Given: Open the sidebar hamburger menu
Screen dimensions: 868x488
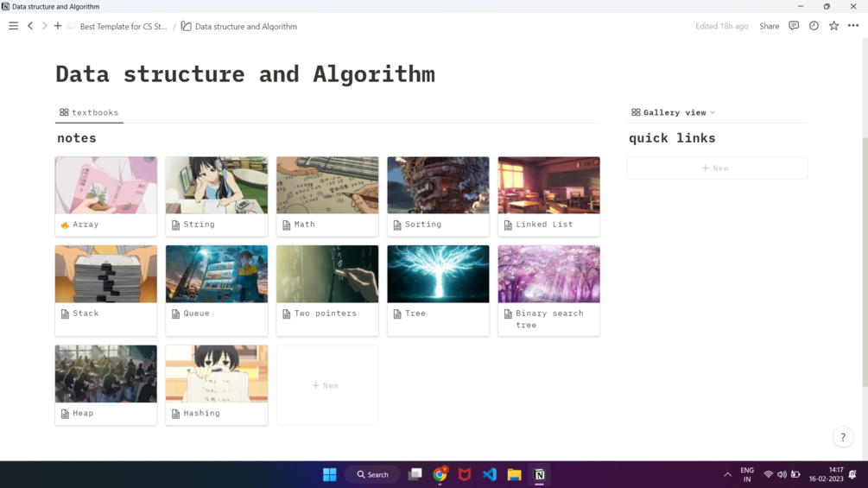Looking at the screenshot, I should tap(13, 26).
